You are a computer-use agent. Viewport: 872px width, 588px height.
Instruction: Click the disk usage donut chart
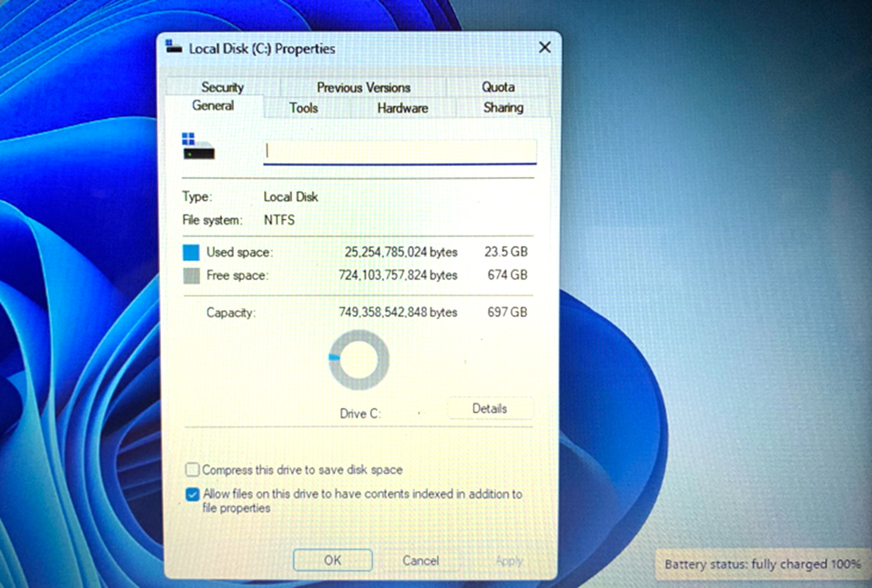(x=359, y=360)
